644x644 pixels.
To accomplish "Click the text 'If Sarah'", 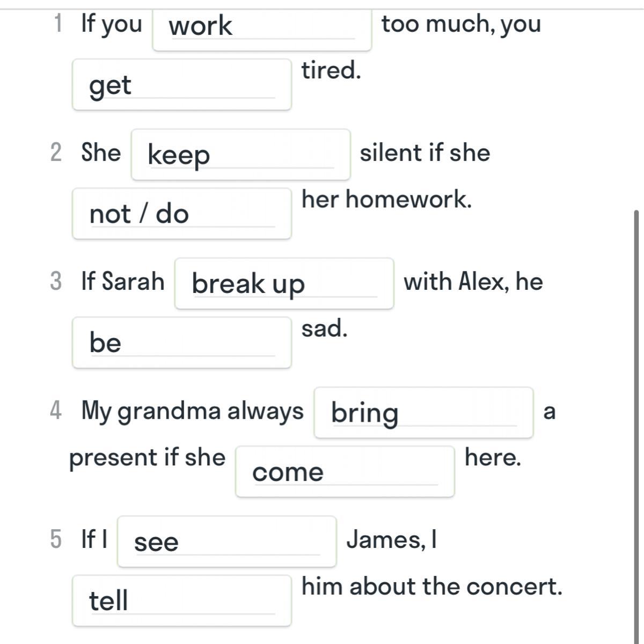I will click(123, 282).
